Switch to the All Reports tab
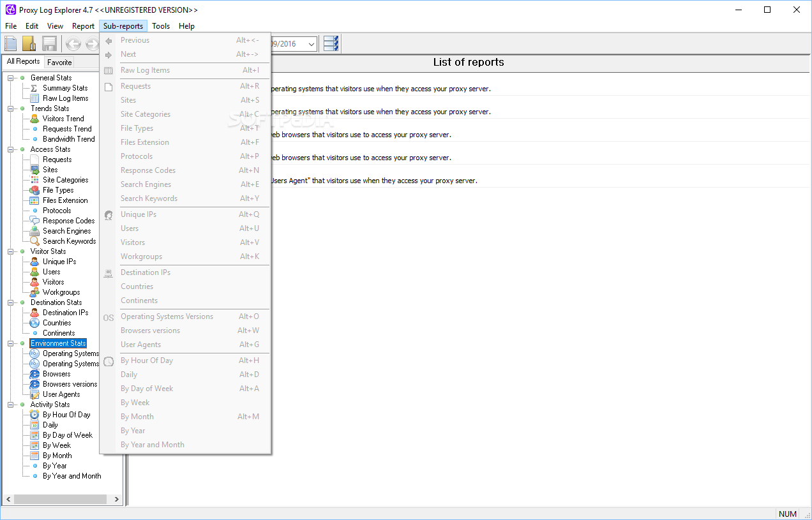 23,61
